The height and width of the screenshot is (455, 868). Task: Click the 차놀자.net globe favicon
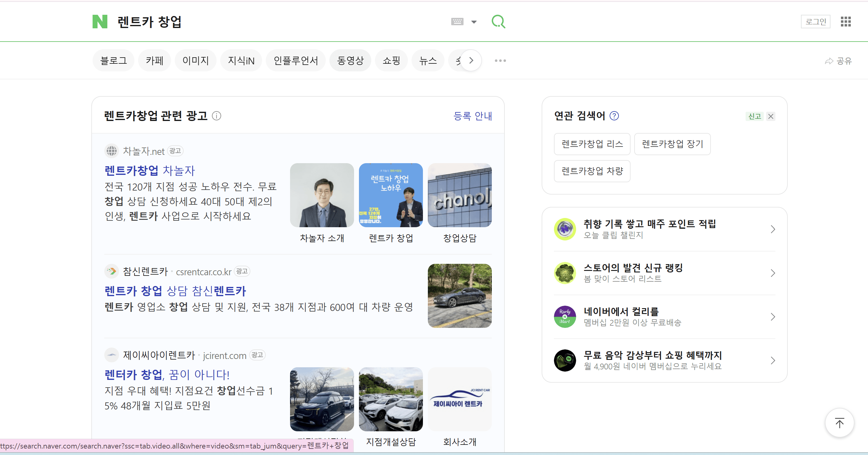[x=111, y=151]
